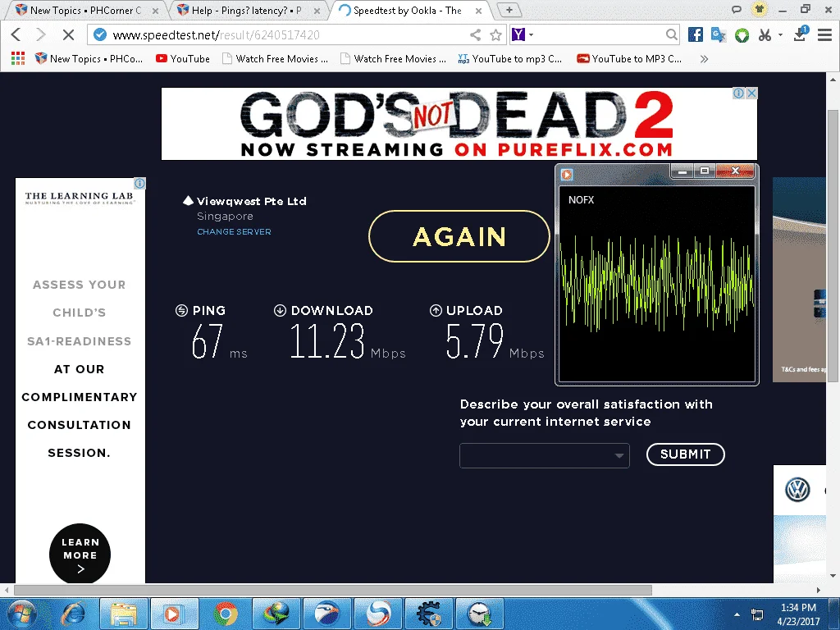
Task: Open the satisfaction rating dropdown
Action: 545,455
